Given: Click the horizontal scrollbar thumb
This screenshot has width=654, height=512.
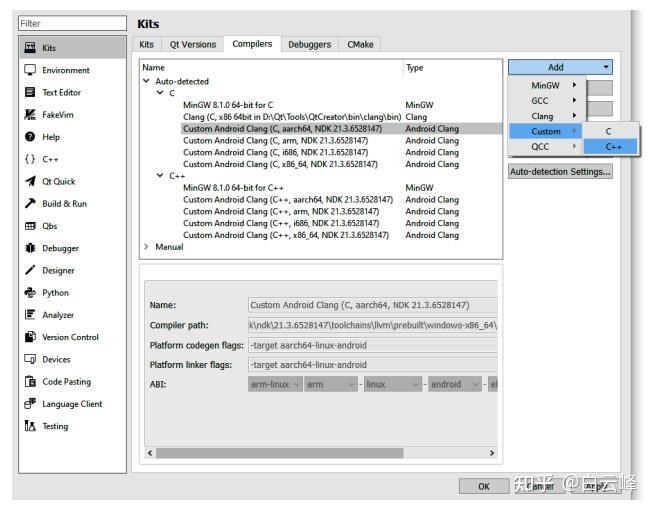Looking at the screenshot, I should [x=279, y=453].
